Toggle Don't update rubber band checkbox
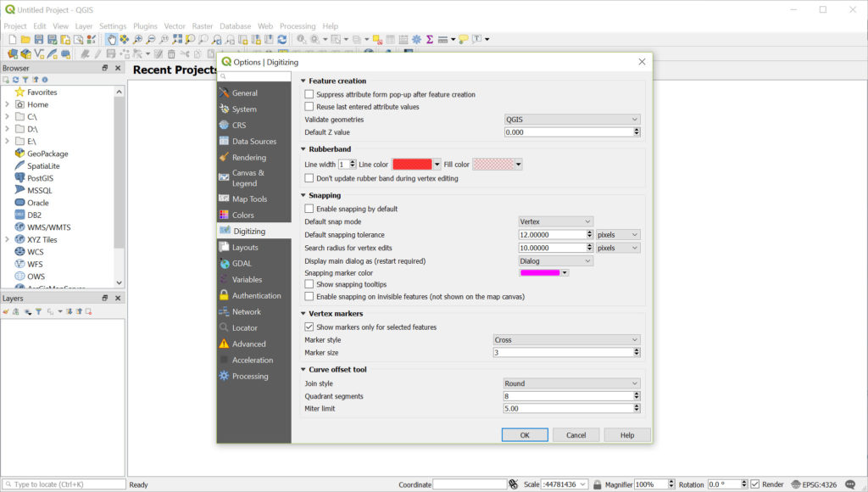Viewport: 868px width, 492px height. [x=309, y=178]
